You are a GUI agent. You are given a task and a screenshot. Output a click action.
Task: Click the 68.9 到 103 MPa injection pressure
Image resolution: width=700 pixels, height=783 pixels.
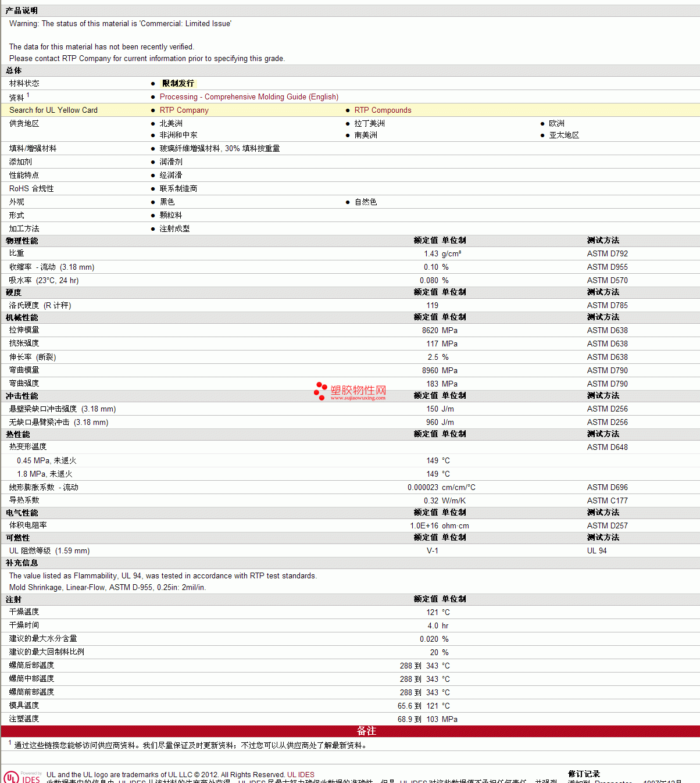click(427, 720)
